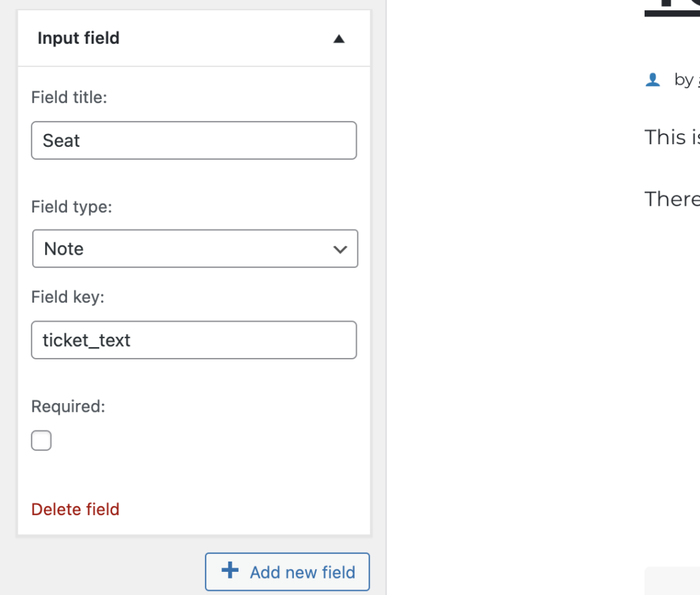700x595 pixels.
Task: Click the collapse triangle on Input field panel
Action: pyautogui.click(x=339, y=39)
